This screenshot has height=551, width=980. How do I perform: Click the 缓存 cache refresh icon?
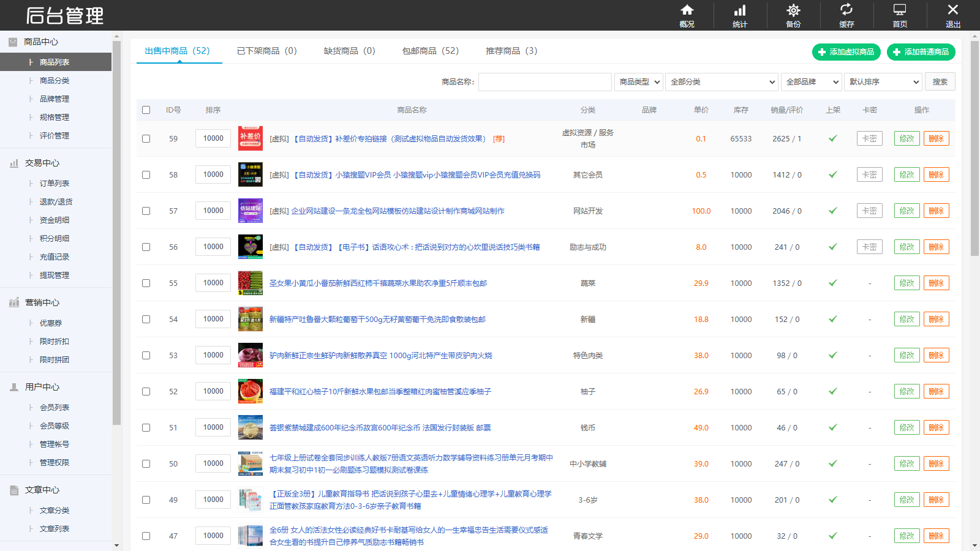pyautogui.click(x=846, y=15)
